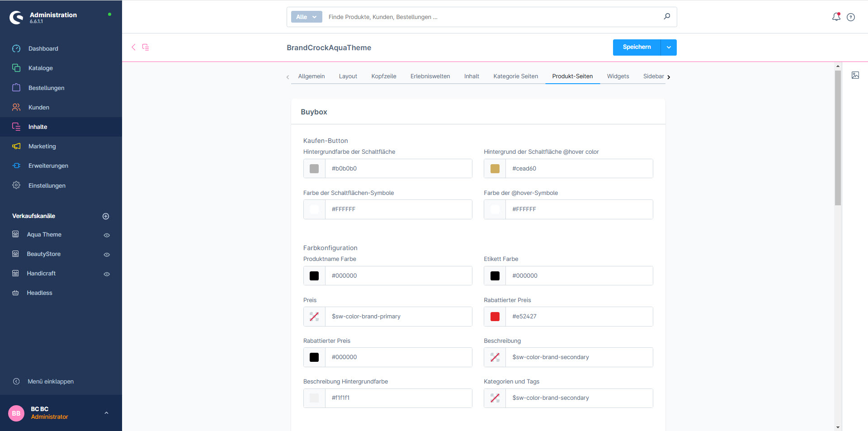Switch to the Widgets tab
Viewport: 868px width, 431px height.
[618, 76]
